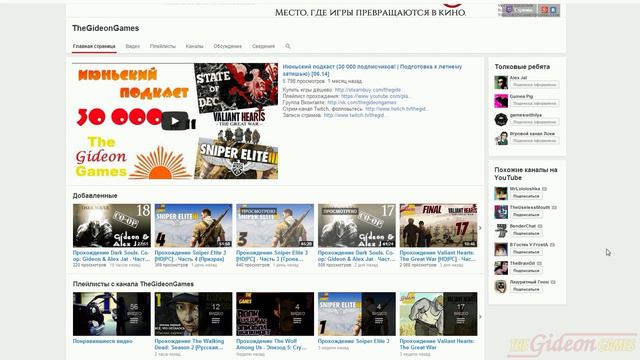The image size is (640, 360).
Task: Switch to Обсуждение tab
Action: click(x=228, y=47)
